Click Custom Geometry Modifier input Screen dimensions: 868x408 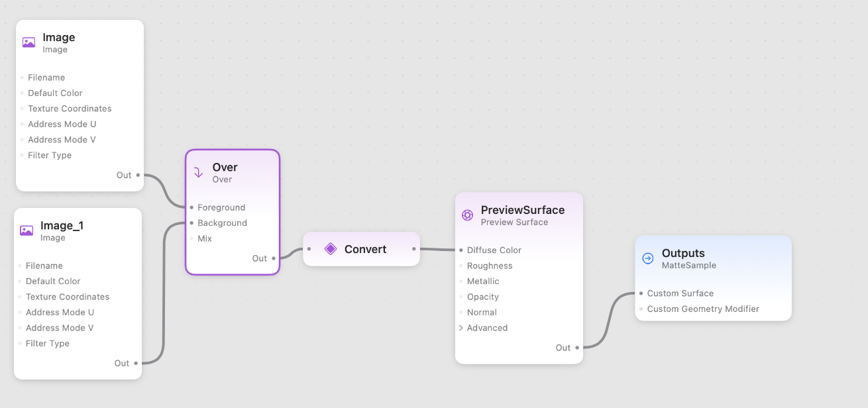(641, 309)
